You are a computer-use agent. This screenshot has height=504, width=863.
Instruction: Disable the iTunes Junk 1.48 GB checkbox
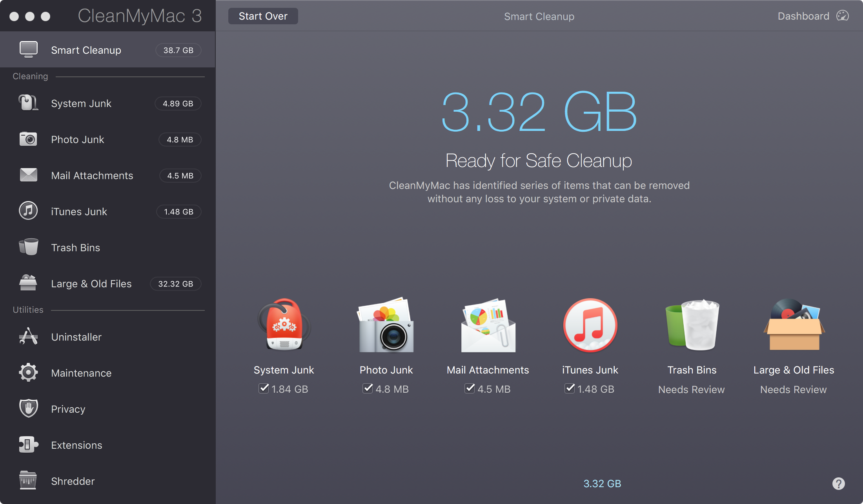click(x=570, y=388)
